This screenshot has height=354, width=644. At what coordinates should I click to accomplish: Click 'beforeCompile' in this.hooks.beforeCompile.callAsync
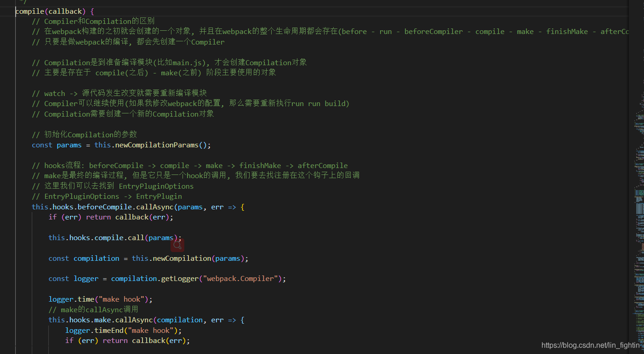click(x=104, y=207)
